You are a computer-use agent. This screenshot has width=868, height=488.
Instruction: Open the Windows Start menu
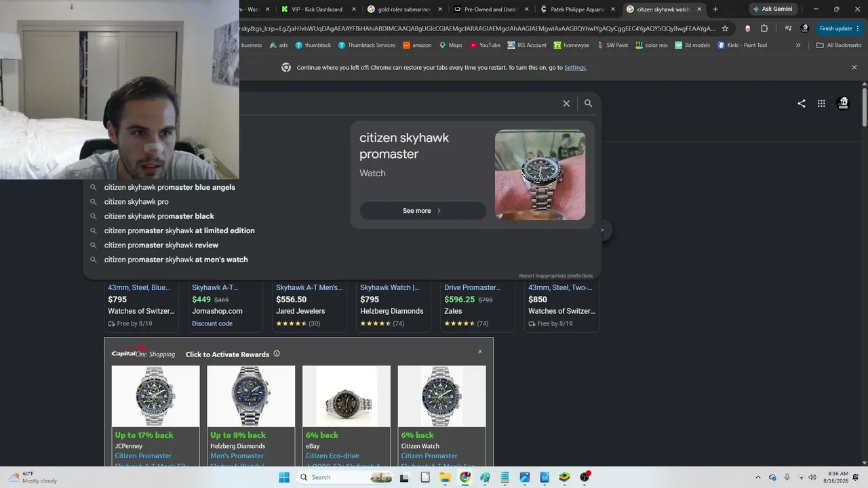click(x=285, y=477)
